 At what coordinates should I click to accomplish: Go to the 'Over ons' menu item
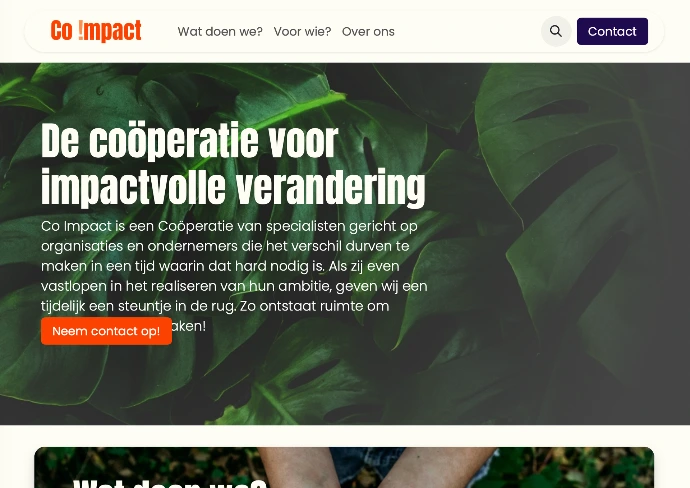(x=368, y=32)
